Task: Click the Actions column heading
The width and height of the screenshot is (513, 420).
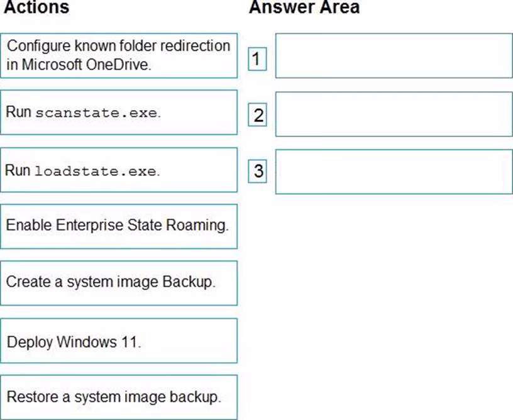Action: point(36,8)
